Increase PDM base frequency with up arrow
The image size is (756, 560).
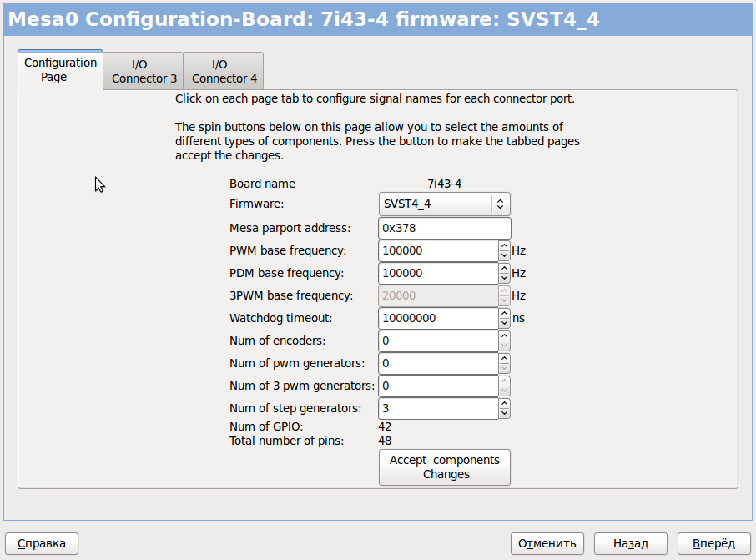click(x=504, y=268)
